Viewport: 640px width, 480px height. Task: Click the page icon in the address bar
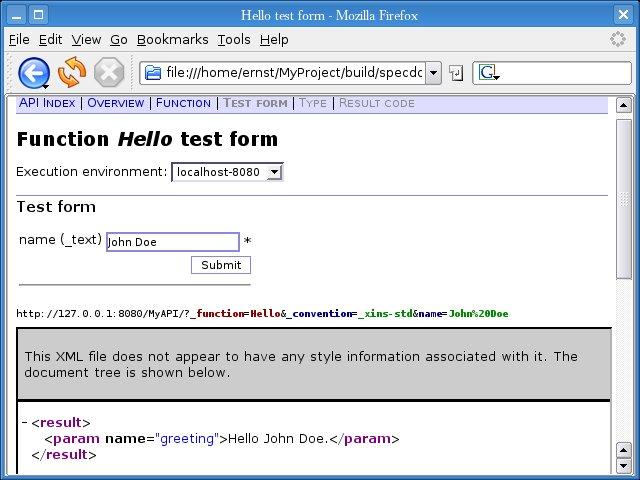(x=153, y=73)
